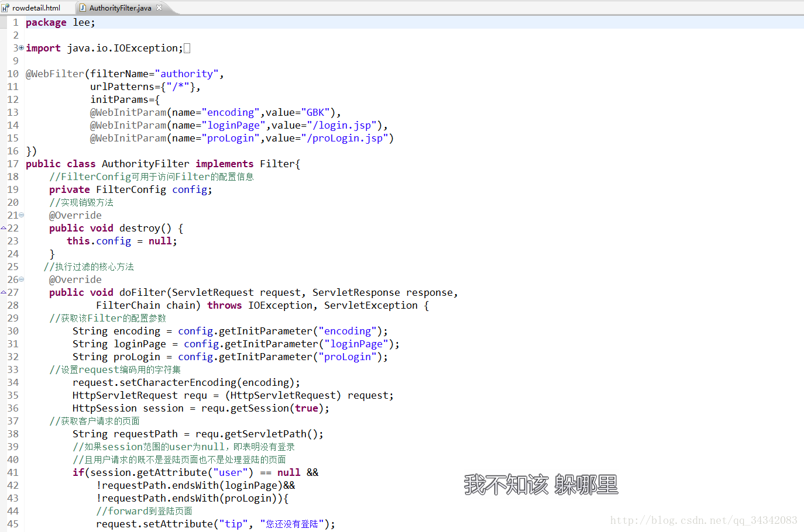
Task: Click this.config on line 23
Action: tap(99, 241)
